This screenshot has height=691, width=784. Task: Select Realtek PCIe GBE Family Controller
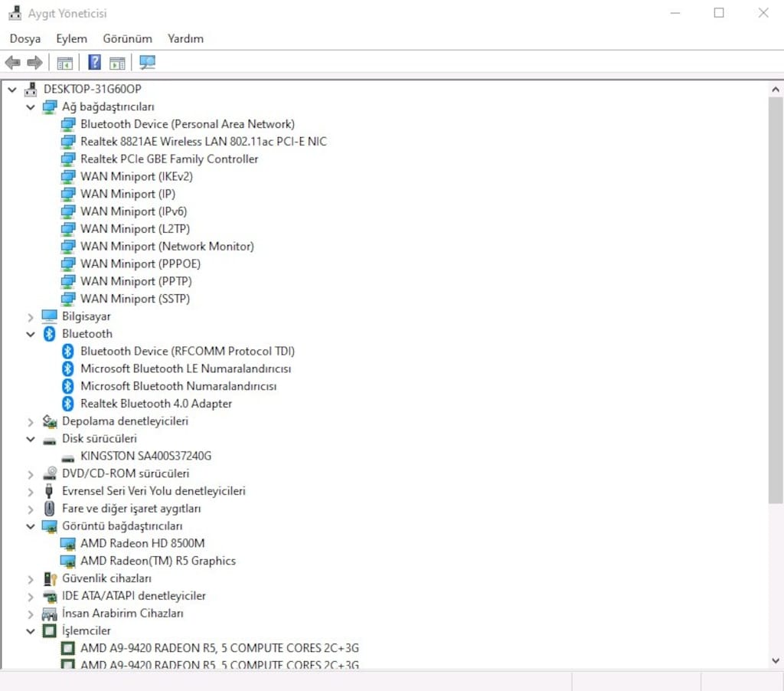coord(169,159)
